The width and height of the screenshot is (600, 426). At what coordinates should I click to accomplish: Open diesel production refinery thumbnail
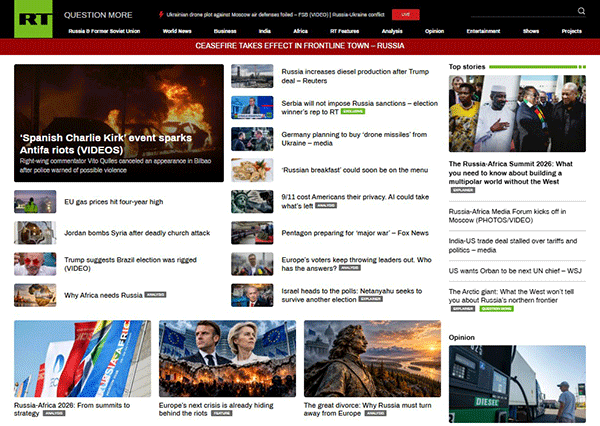pyautogui.click(x=252, y=76)
